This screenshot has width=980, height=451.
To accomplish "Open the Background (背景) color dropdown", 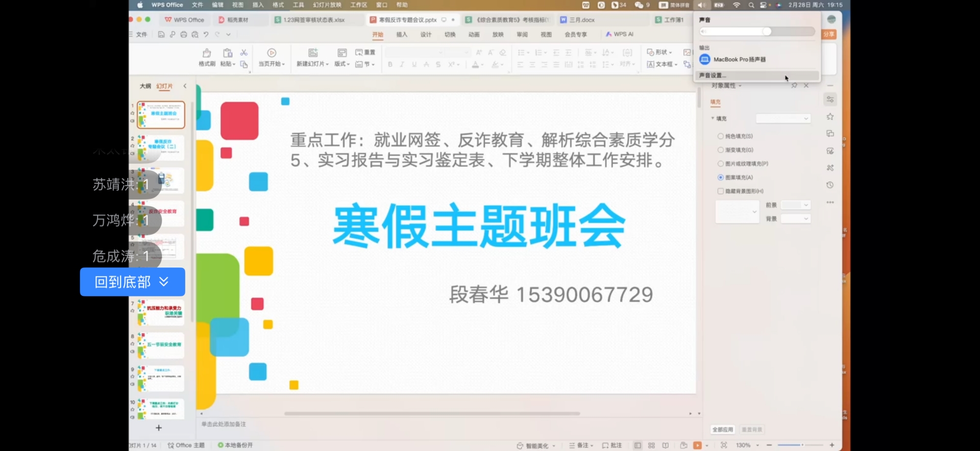I will point(796,219).
